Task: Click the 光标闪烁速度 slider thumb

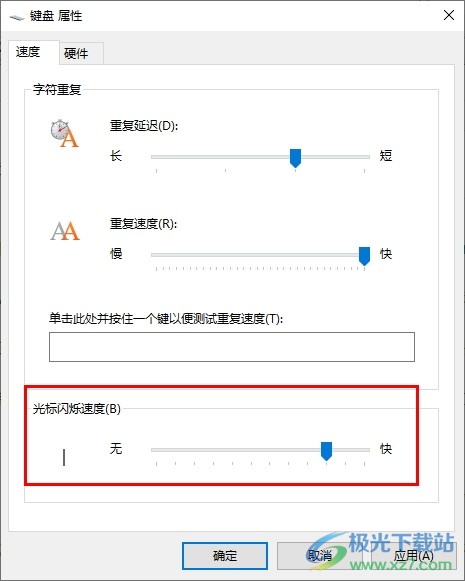Action: coord(326,451)
